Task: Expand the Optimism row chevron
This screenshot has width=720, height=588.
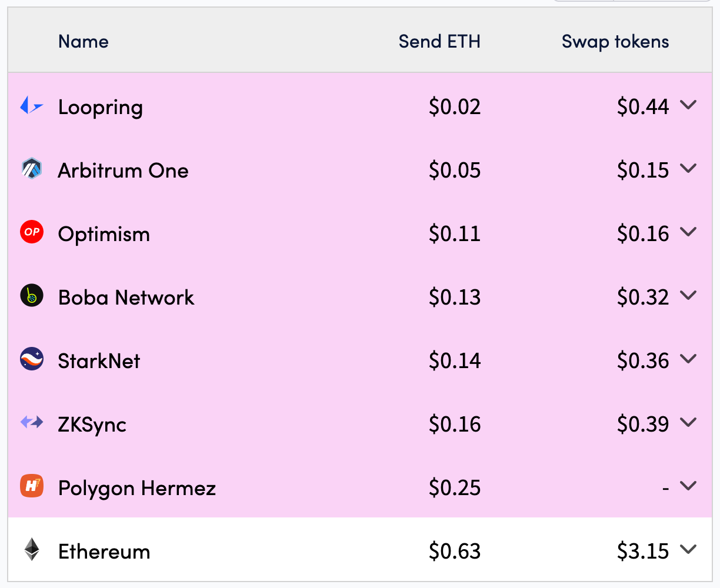Action: (x=688, y=232)
